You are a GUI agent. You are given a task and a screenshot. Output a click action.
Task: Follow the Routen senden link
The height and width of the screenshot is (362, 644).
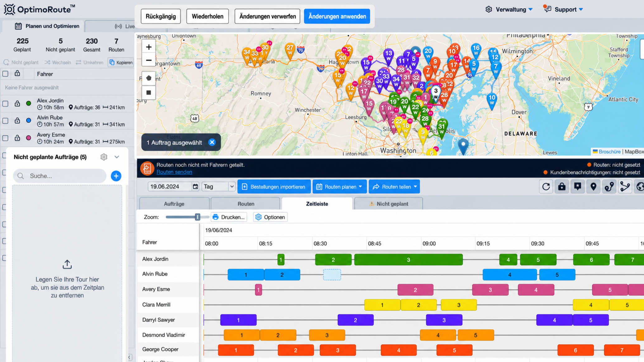click(x=174, y=172)
